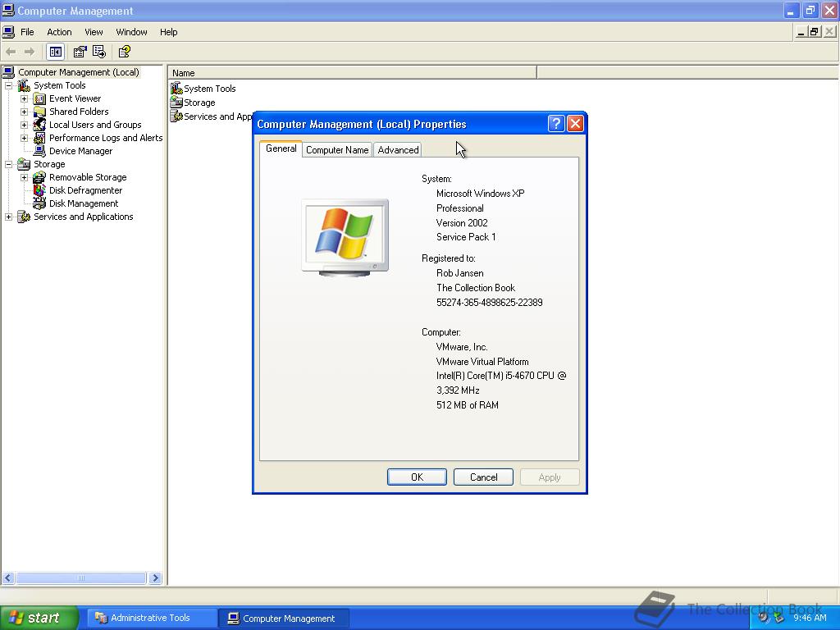Expand the Event Viewer node
The width and height of the screenshot is (840, 630).
click(24, 98)
